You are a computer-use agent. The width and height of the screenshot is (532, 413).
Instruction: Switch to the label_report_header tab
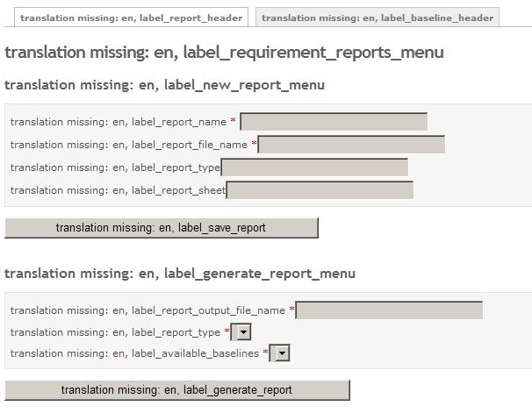point(132,18)
